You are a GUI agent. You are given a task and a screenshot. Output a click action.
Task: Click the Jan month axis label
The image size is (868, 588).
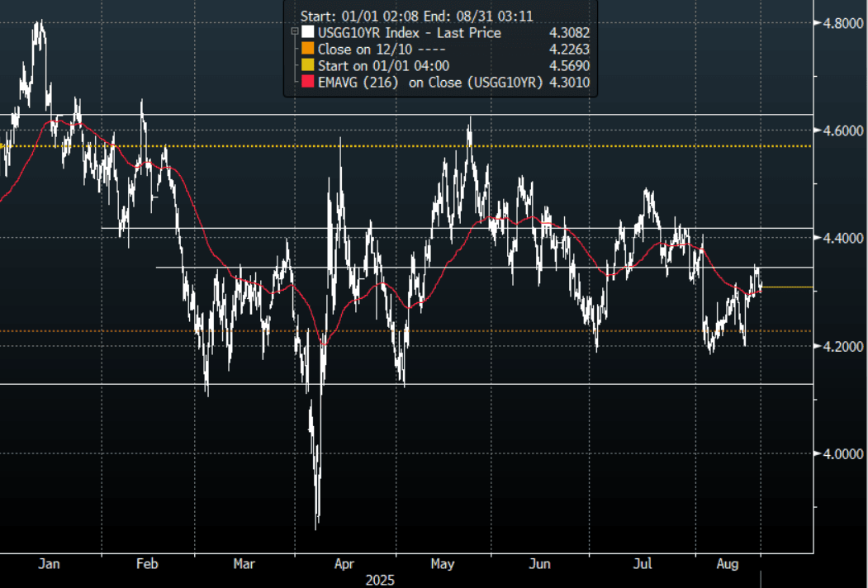(x=49, y=564)
